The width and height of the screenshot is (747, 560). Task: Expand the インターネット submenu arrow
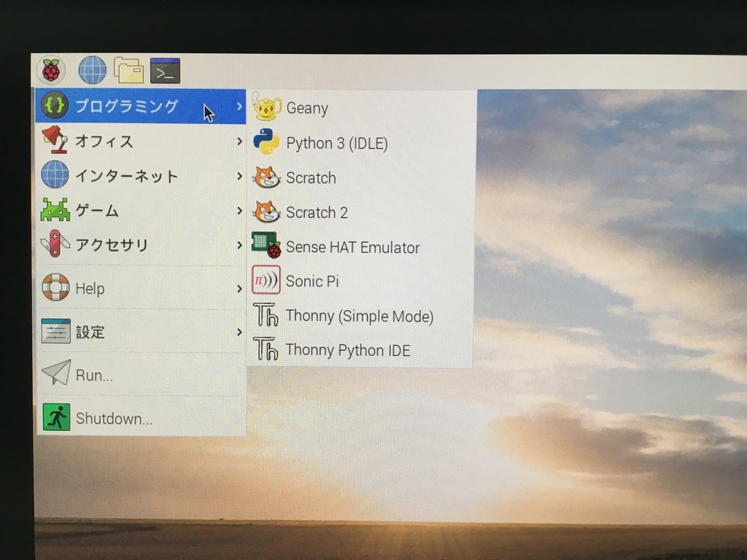(x=239, y=176)
